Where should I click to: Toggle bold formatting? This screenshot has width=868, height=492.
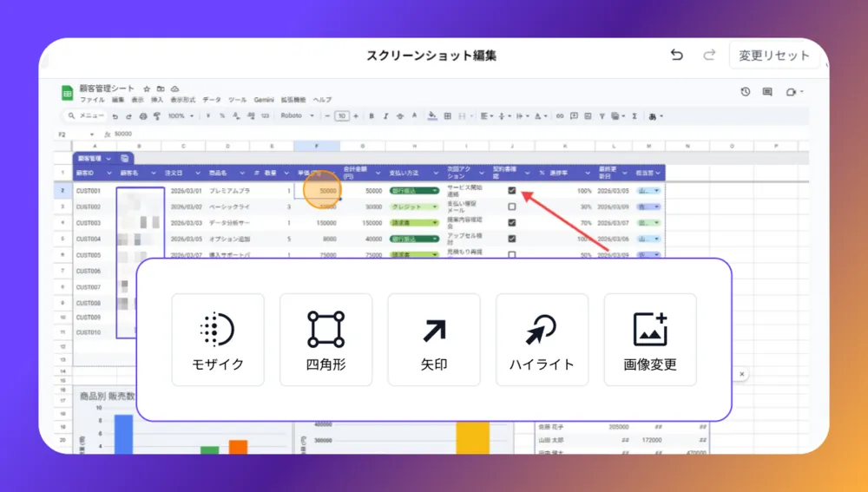click(x=372, y=116)
